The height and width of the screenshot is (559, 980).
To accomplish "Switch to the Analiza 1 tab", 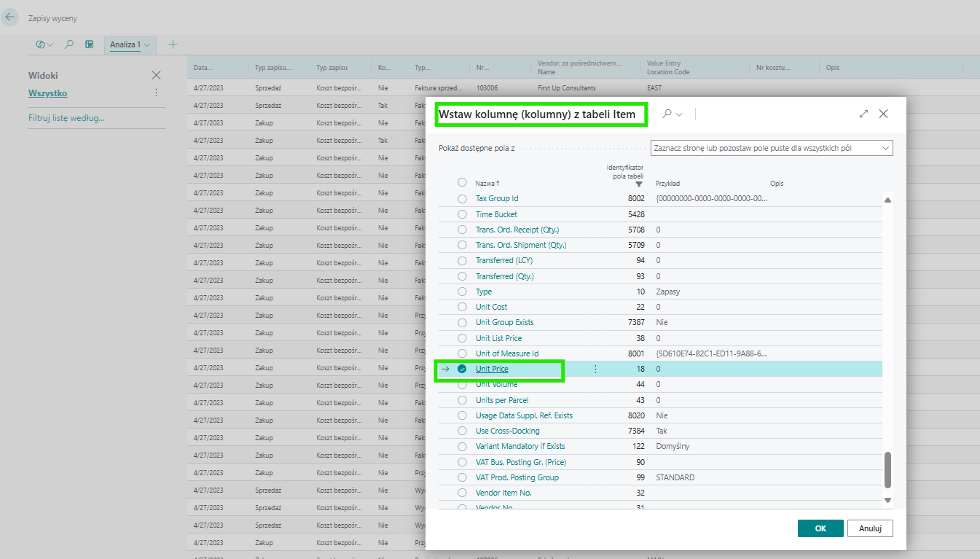I will click(125, 44).
